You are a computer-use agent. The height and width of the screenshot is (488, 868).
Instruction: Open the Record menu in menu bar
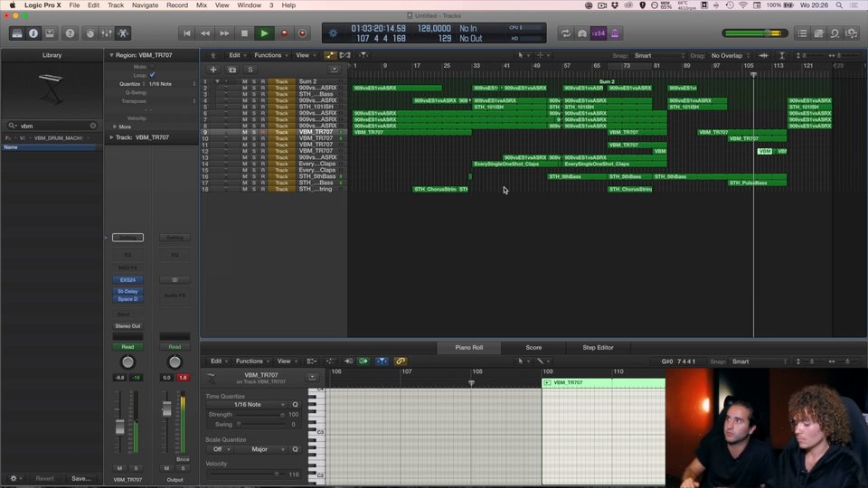pyautogui.click(x=177, y=5)
